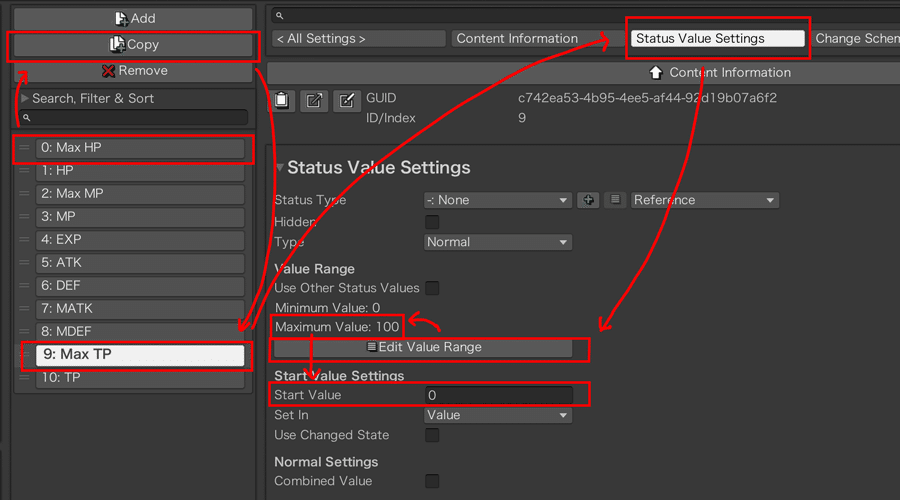Click the GUID value text

point(647,98)
